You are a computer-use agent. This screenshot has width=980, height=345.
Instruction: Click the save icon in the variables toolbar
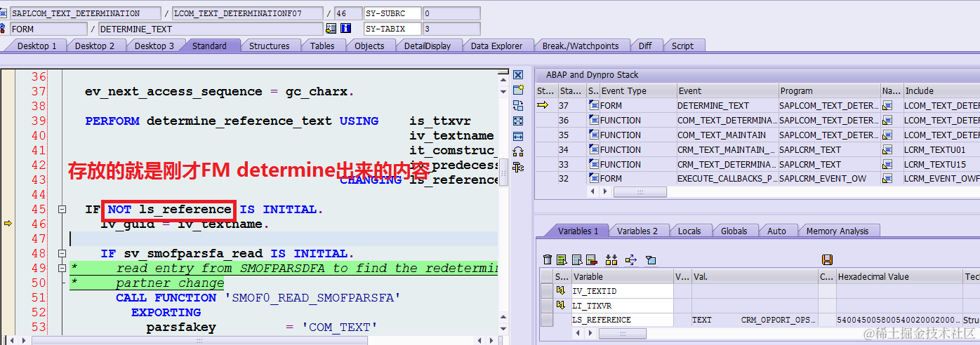827,259
